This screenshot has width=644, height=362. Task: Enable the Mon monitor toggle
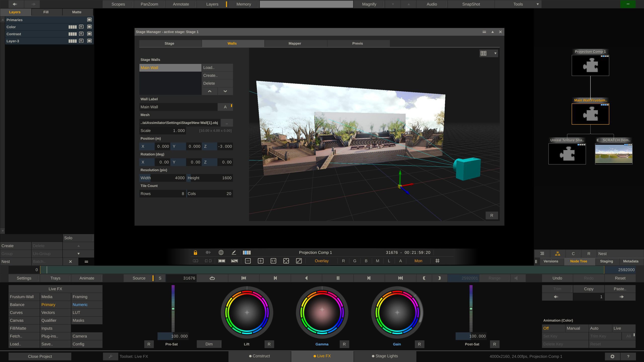[x=418, y=261]
